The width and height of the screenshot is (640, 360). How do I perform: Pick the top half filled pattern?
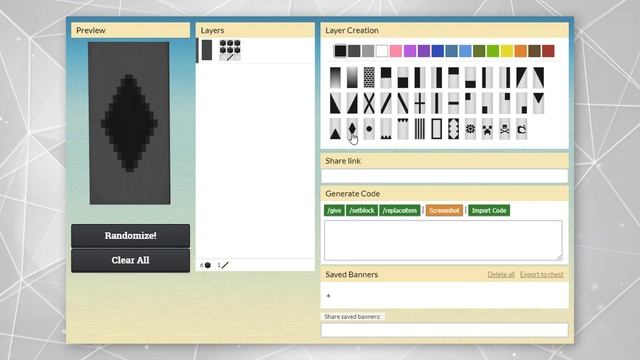(386, 78)
